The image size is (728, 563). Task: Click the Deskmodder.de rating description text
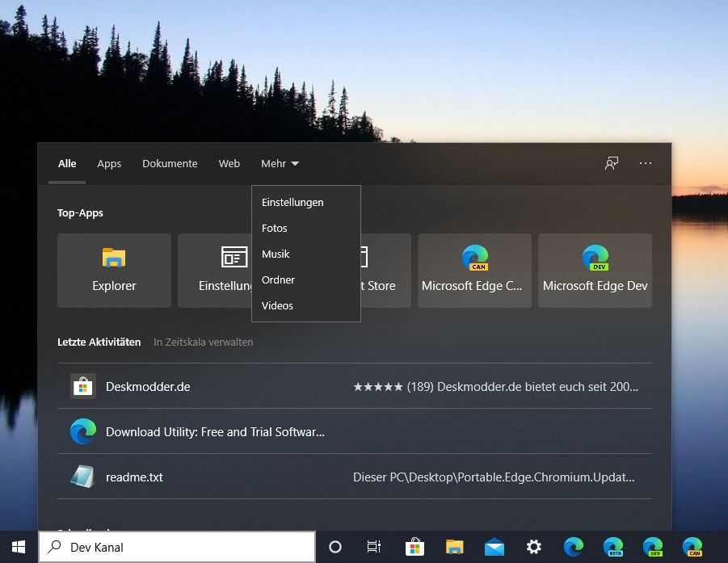coord(496,387)
